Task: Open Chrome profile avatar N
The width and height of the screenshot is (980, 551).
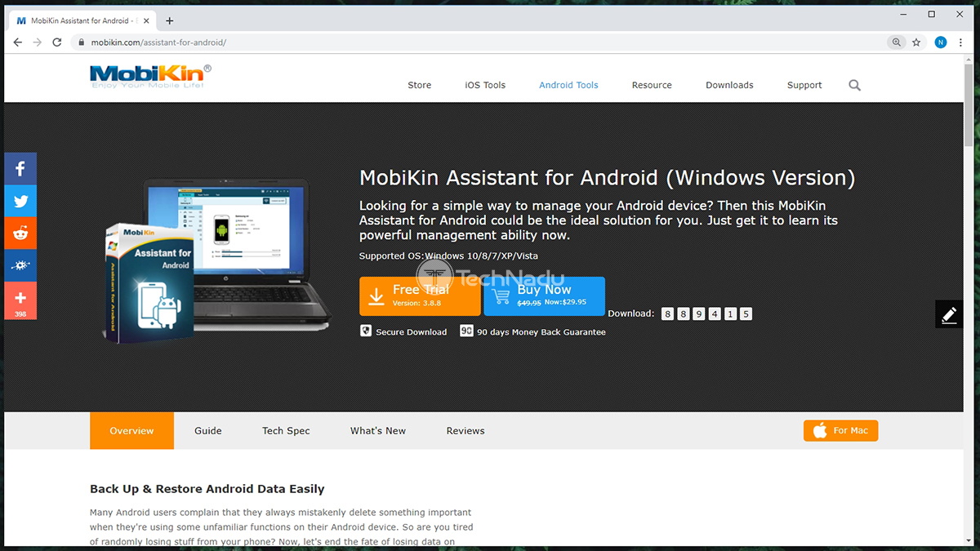Action: [940, 42]
